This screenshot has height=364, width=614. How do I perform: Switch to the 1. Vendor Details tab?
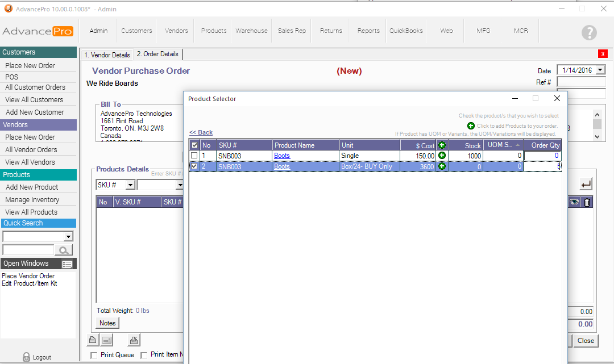click(x=107, y=55)
